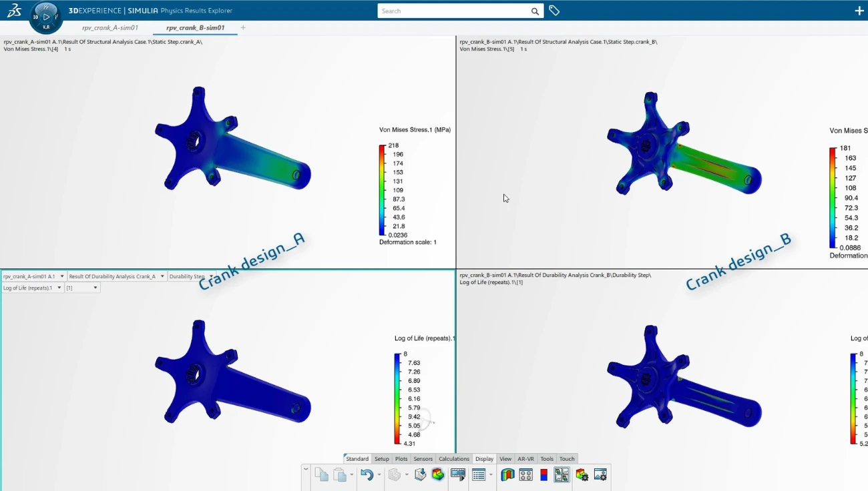
Task: Click the Copy icon in Standard toolbar
Action: click(x=321, y=474)
